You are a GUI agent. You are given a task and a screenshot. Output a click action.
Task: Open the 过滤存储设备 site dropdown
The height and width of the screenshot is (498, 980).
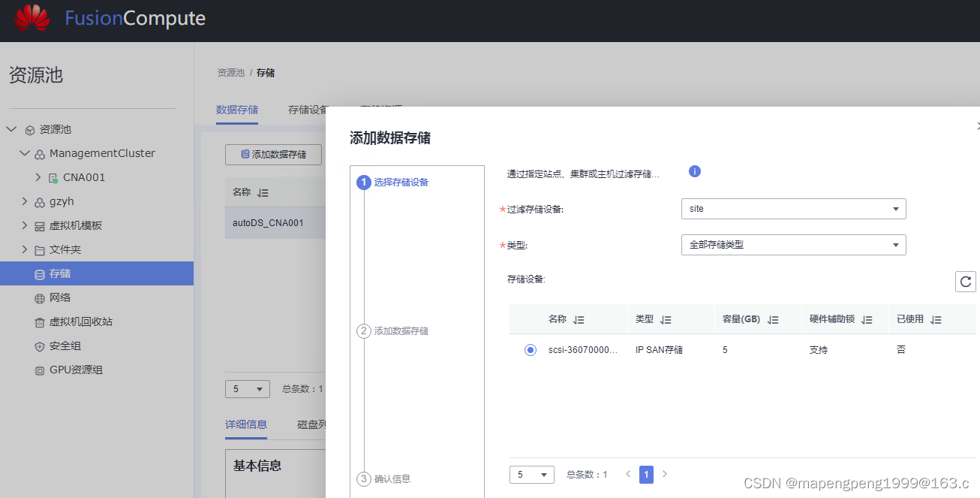click(793, 209)
